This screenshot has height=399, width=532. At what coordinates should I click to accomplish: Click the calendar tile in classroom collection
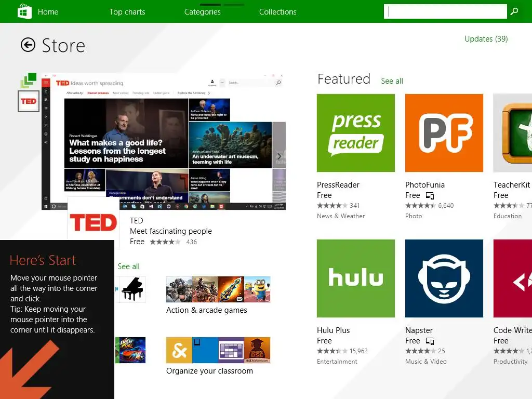[x=231, y=350]
